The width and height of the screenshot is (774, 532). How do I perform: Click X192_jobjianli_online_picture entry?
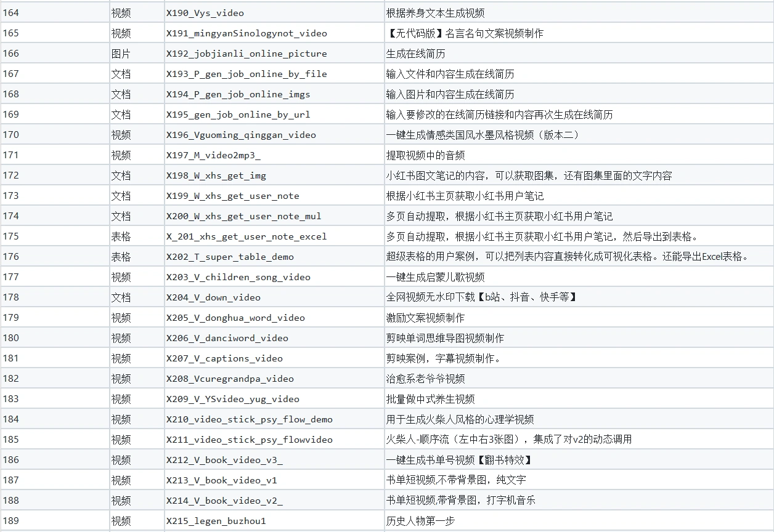pyautogui.click(x=246, y=54)
